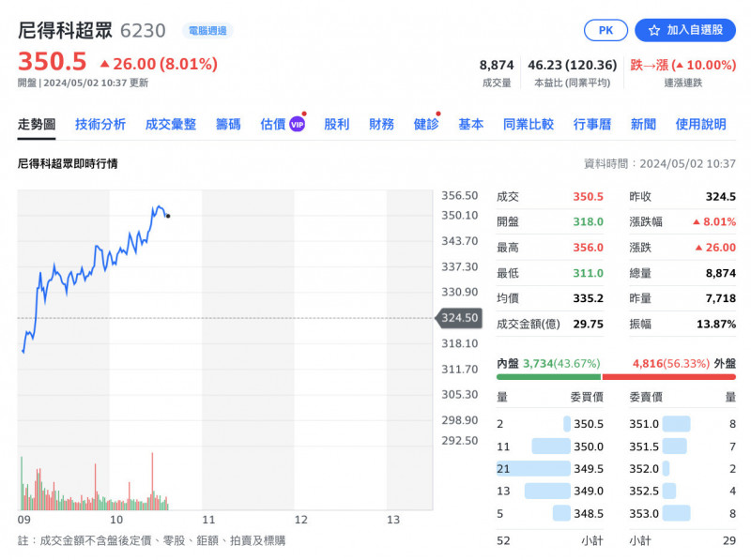Go to the 財務 tab
The image size is (751, 560).
[381, 125]
